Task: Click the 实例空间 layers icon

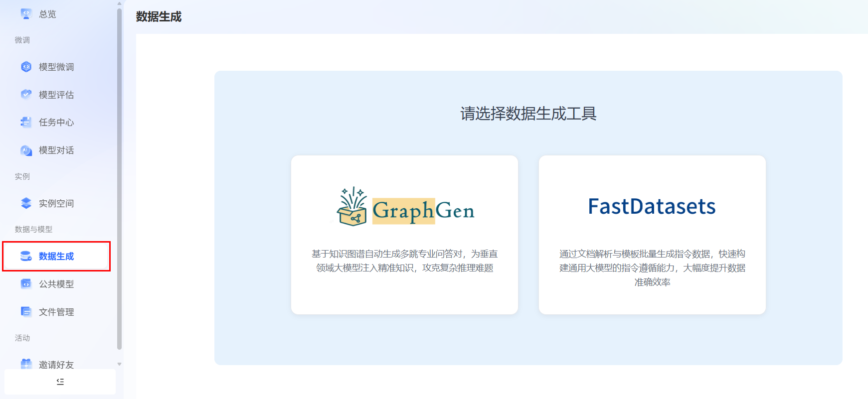Action: [x=26, y=203]
